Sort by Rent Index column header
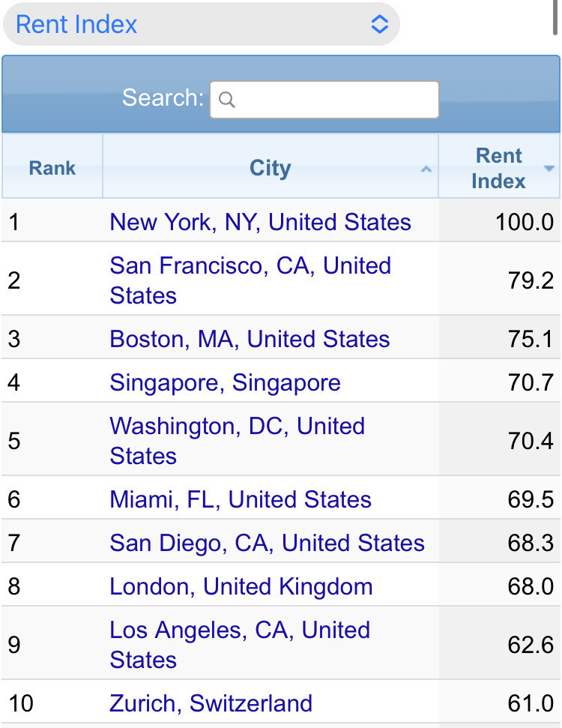 (x=498, y=168)
